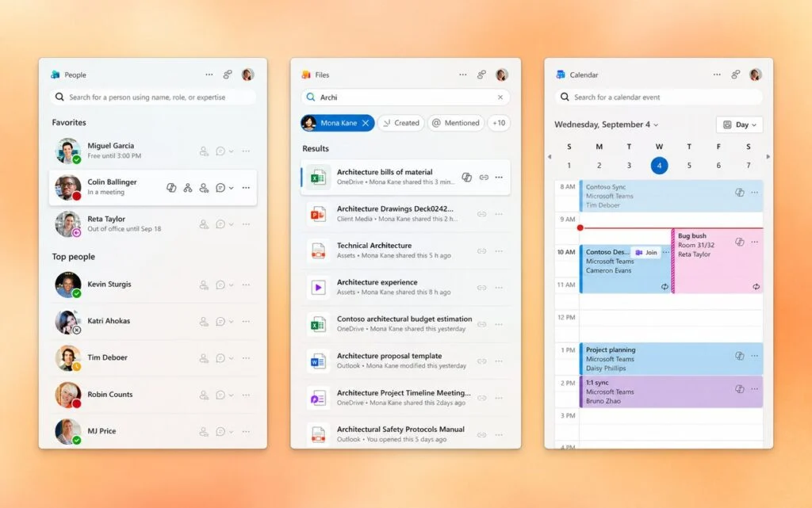The width and height of the screenshot is (812, 508).
Task: Open contact card icon for Tim Deboer
Action: tap(204, 358)
